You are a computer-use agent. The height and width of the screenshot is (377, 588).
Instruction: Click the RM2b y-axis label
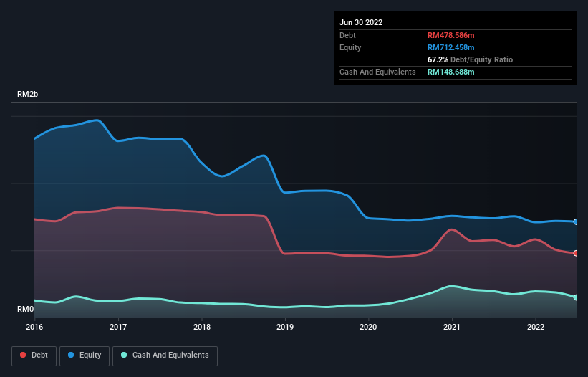(27, 94)
